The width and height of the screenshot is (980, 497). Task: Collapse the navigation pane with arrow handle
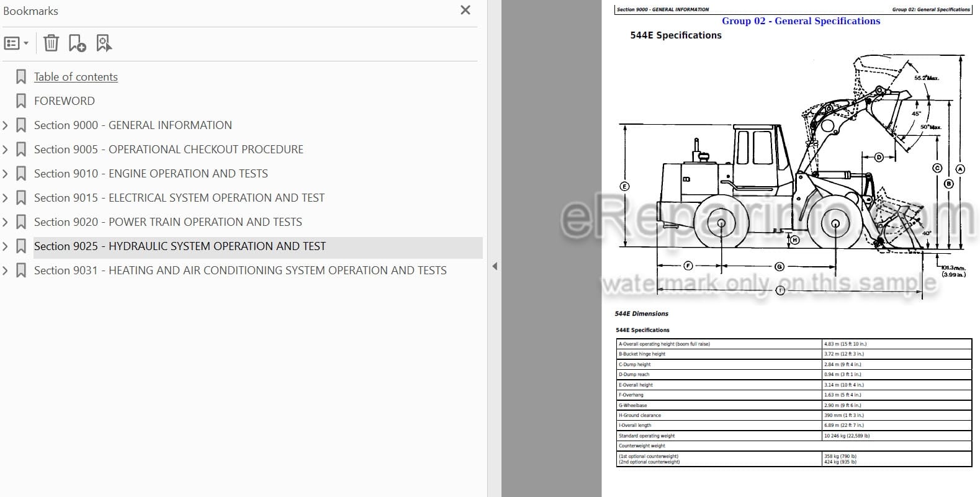(x=495, y=266)
